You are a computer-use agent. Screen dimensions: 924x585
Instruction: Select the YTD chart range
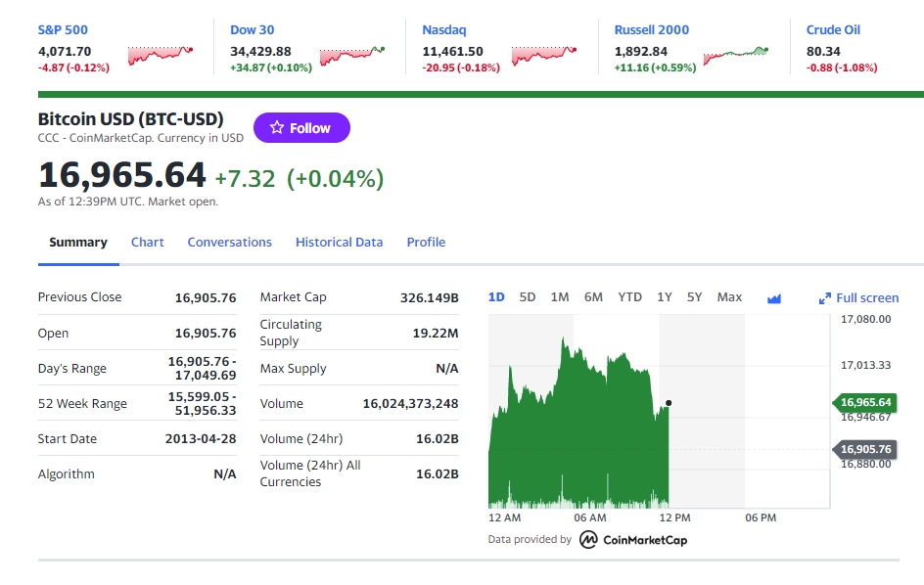(x=630, y=297)
